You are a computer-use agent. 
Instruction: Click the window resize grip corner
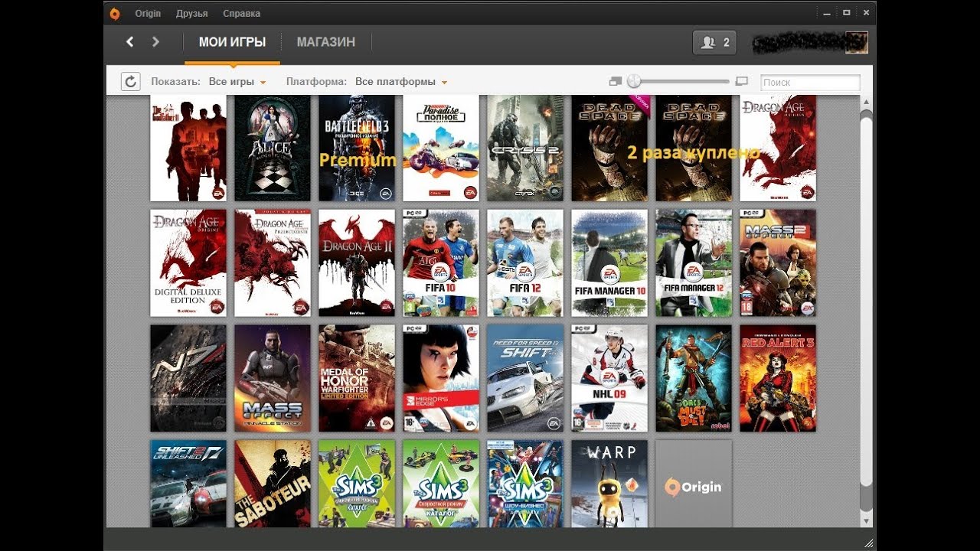[x=869, y=543]
